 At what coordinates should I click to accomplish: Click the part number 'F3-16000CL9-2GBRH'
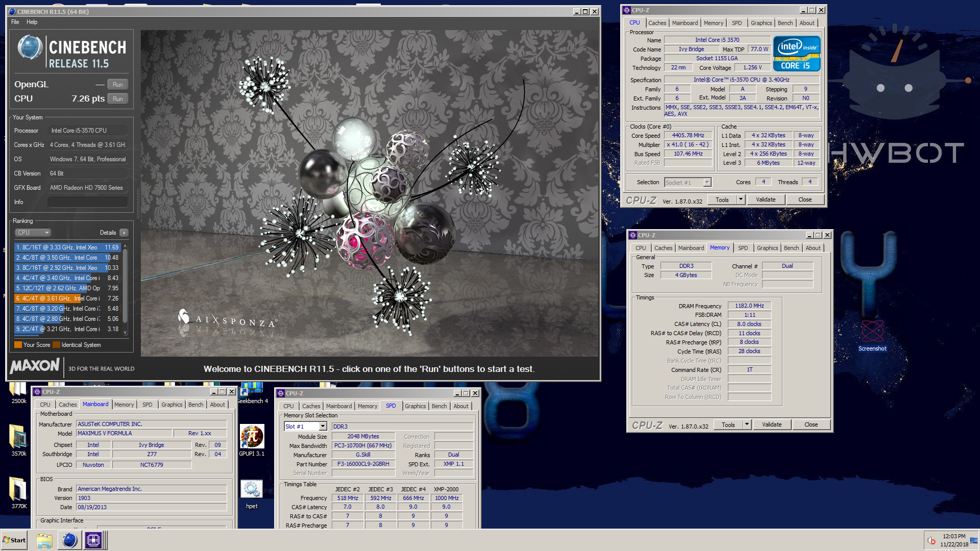363,464
